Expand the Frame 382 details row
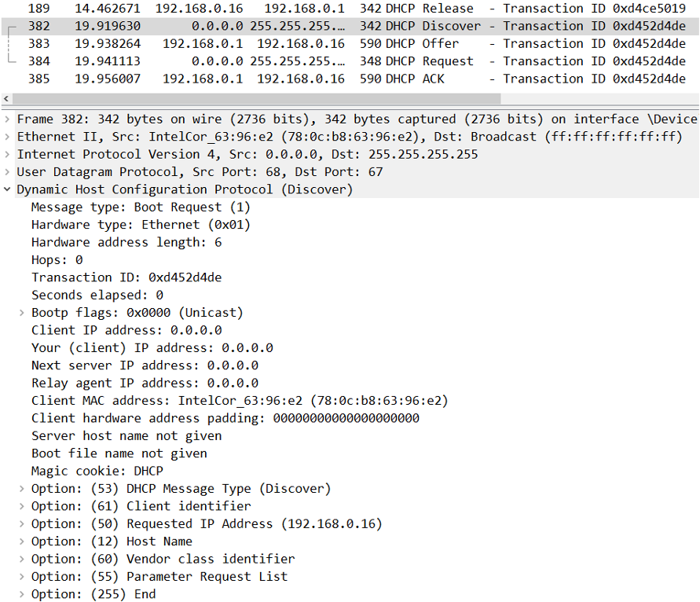Screen dimensions: 700x602 [x=7, y=119]
